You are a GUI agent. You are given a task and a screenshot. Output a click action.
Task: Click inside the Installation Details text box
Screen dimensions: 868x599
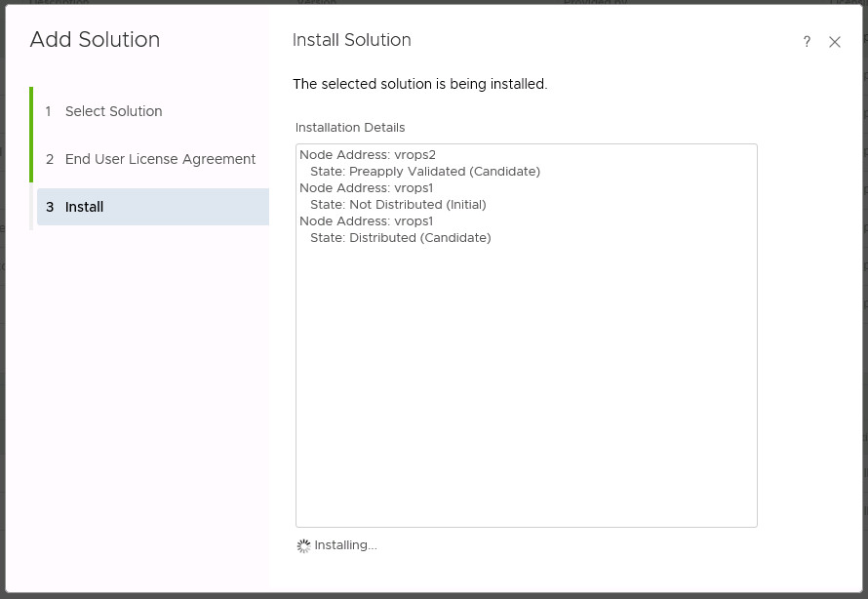526,390
